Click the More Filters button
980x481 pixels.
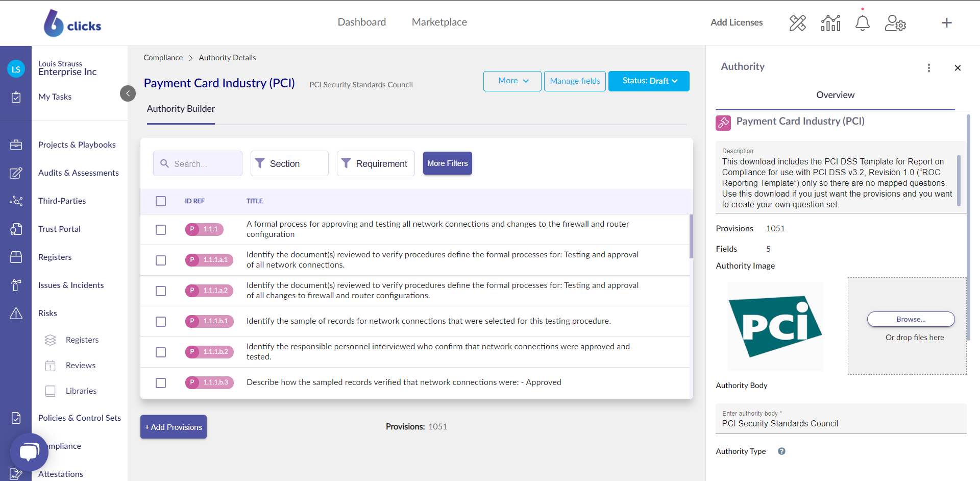448,163
